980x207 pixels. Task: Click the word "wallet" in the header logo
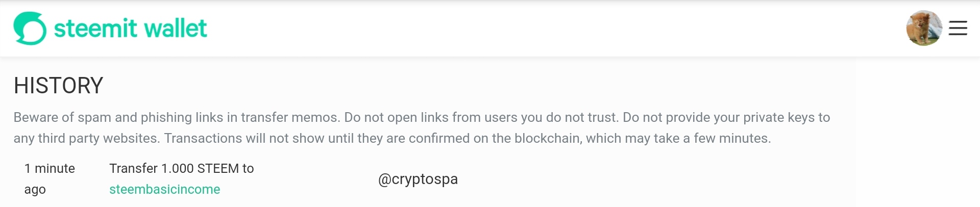(176, 29)
